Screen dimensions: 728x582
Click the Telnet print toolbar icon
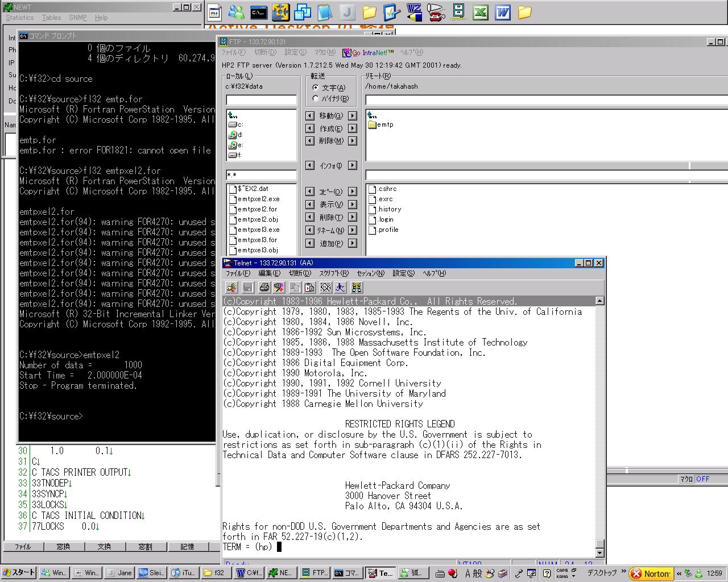coord(264,288)
